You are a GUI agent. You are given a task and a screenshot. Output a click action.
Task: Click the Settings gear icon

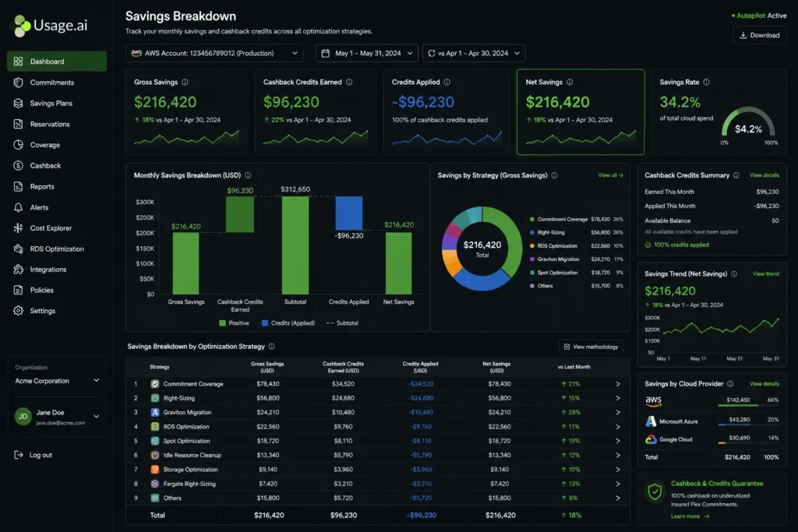(19, 311)
